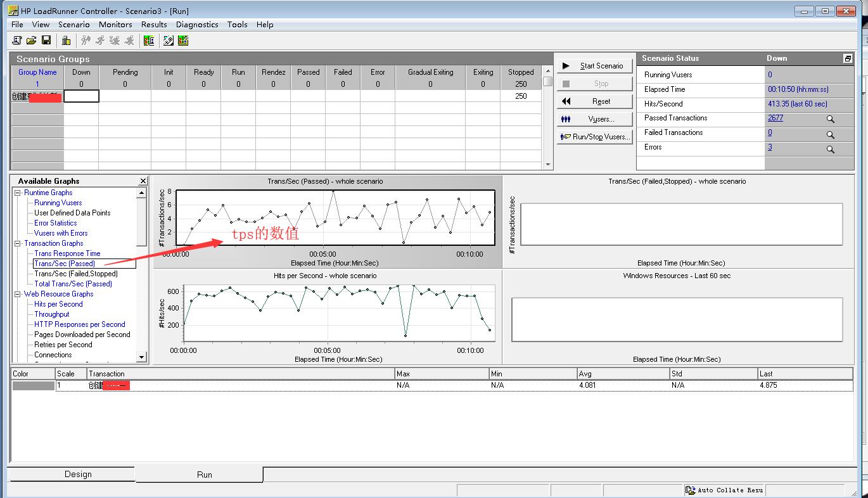Select Vusers with Errors graph
Screen dimensions: 868x498
coord(61,233)
